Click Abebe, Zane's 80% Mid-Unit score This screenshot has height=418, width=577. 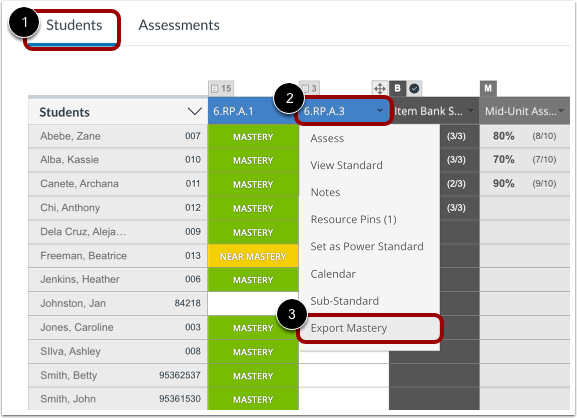[503, 136]
